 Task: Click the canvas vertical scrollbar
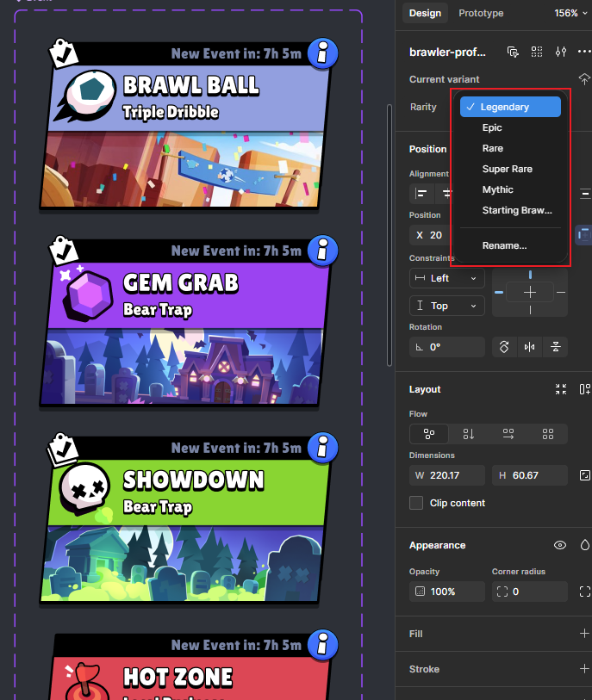tap(389, 235)
